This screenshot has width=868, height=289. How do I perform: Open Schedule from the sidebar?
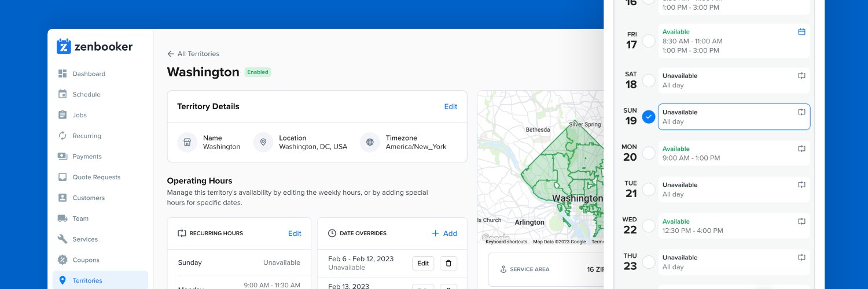(100, 94)
